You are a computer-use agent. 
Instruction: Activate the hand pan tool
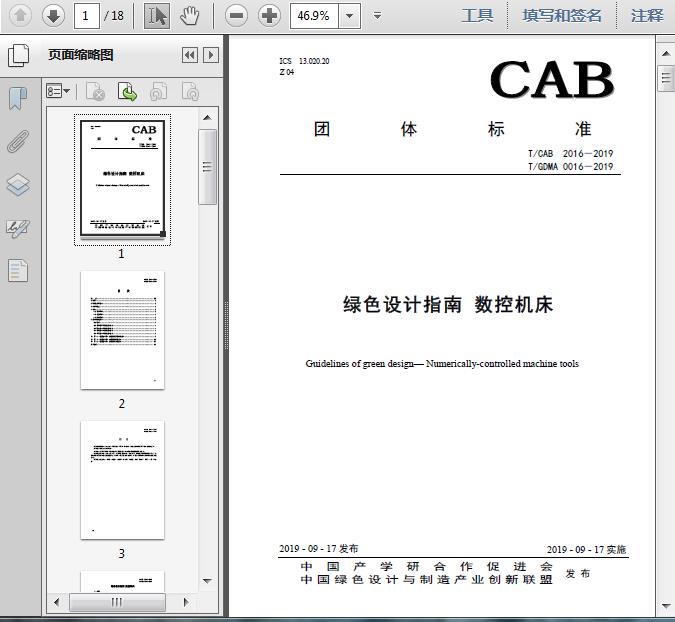(190, 16)
